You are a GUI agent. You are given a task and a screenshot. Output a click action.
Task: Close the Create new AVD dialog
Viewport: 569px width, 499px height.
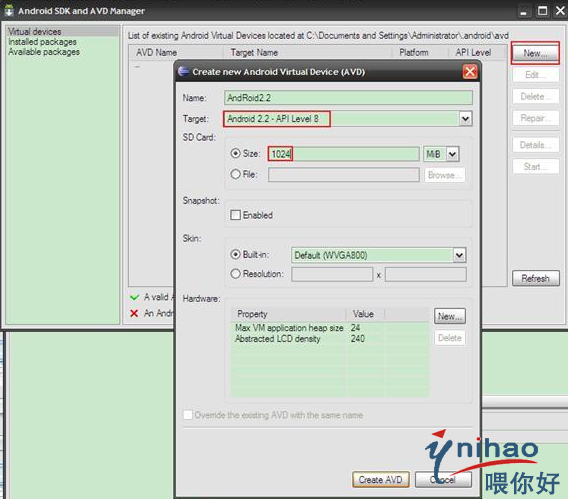(470, 72)
